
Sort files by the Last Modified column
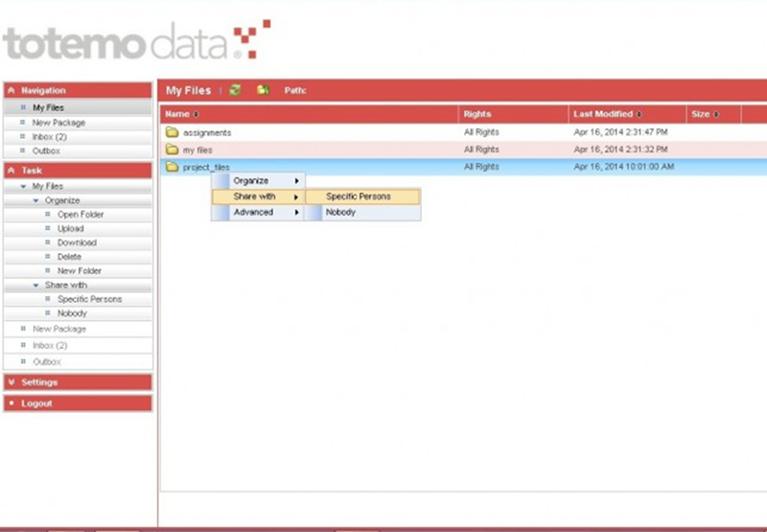click(603, 114)
